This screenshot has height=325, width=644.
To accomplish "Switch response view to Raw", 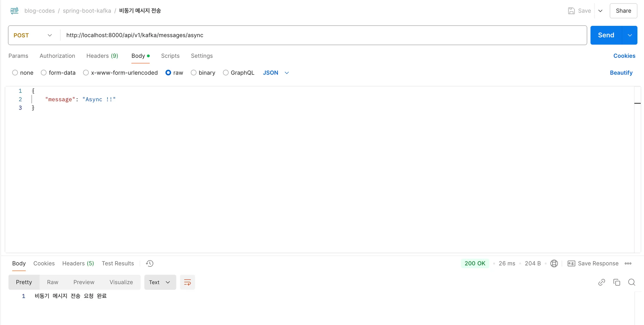I will 53,282.
